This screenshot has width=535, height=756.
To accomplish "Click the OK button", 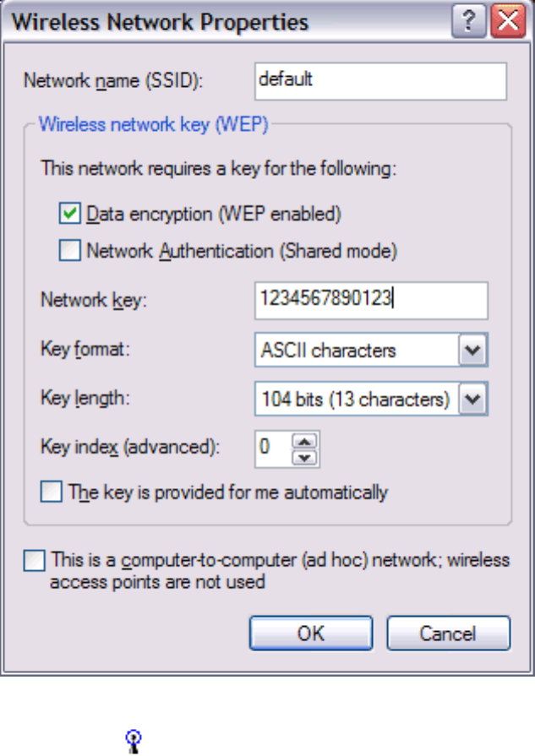I will [311, 633].
